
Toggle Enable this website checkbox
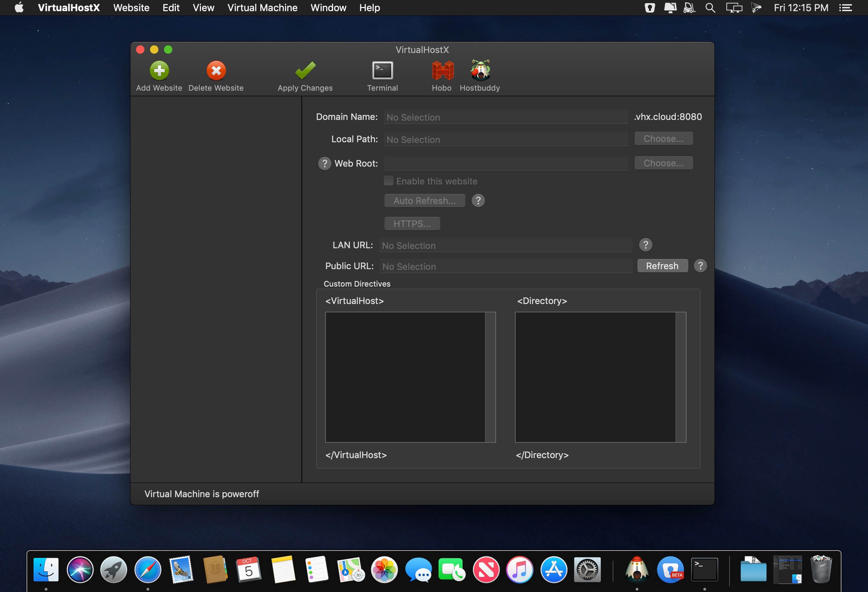[388, 181]
